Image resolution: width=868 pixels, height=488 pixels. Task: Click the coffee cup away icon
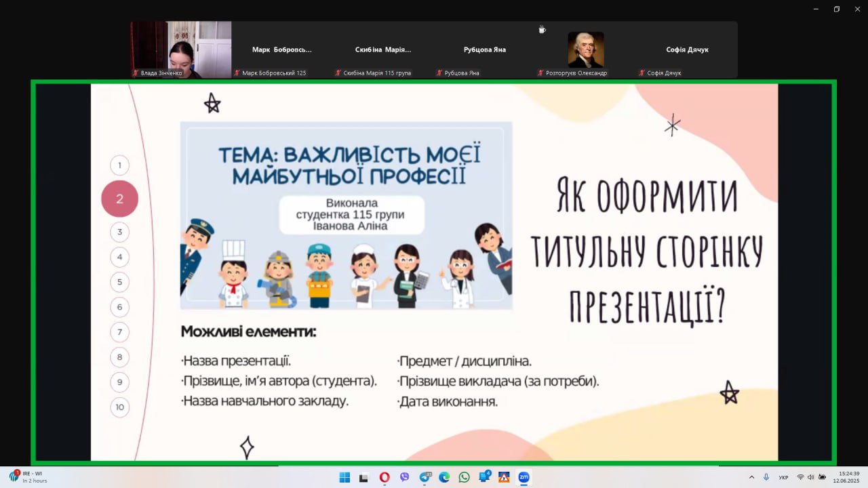(x=542, y=29)
